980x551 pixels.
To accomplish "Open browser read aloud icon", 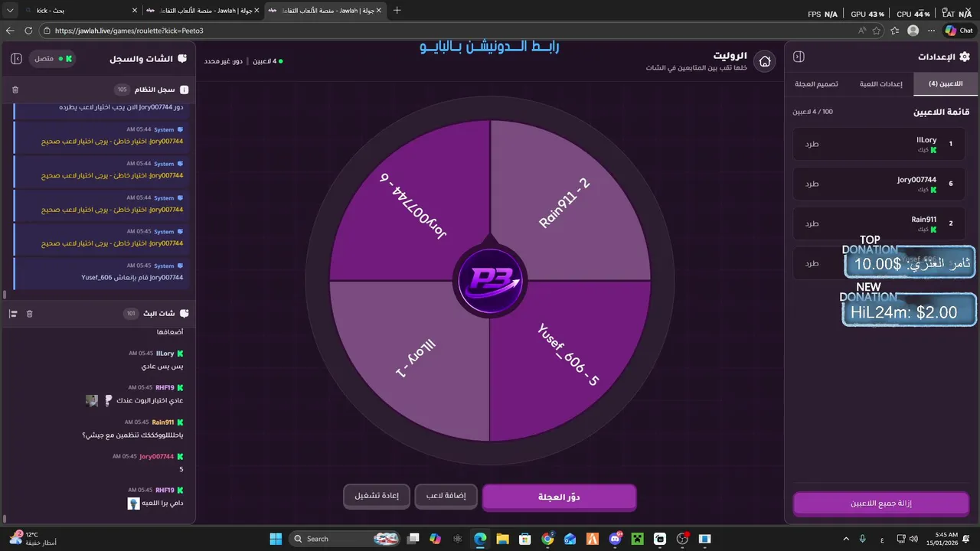I will [x=862, y=31].
